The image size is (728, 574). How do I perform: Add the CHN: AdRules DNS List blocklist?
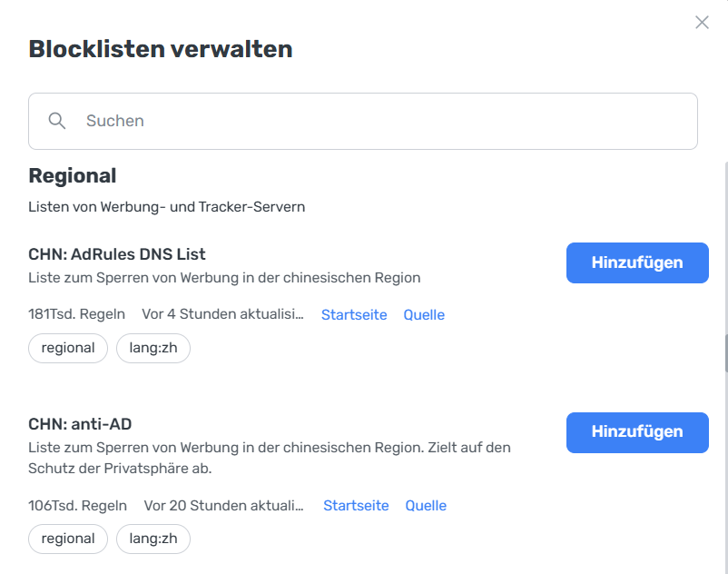point(637,262)
